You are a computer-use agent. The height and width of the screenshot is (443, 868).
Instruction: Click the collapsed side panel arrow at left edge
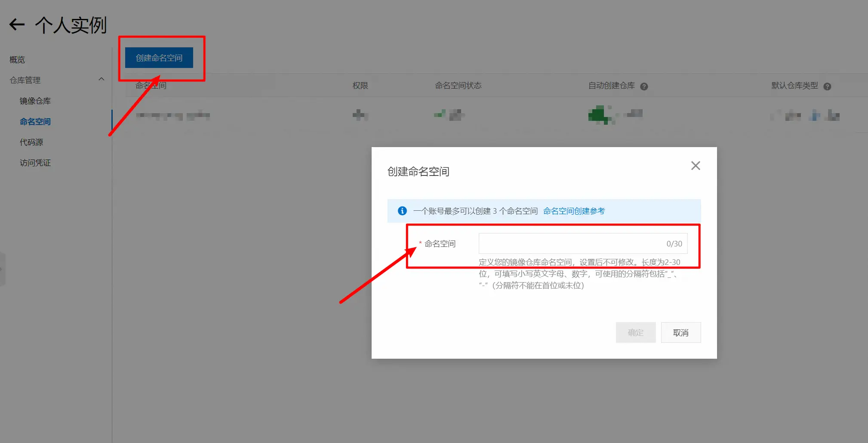click(2, 269)
